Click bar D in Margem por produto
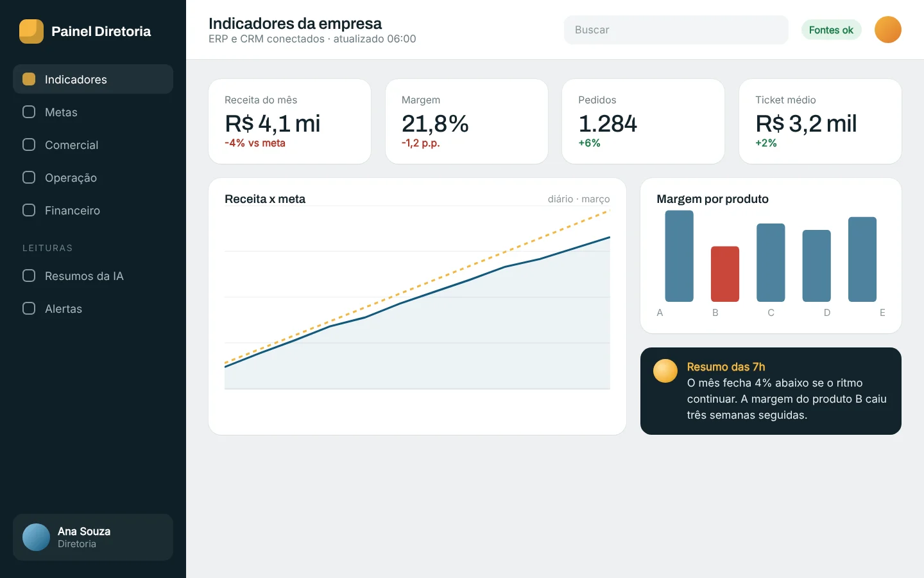 817,266
